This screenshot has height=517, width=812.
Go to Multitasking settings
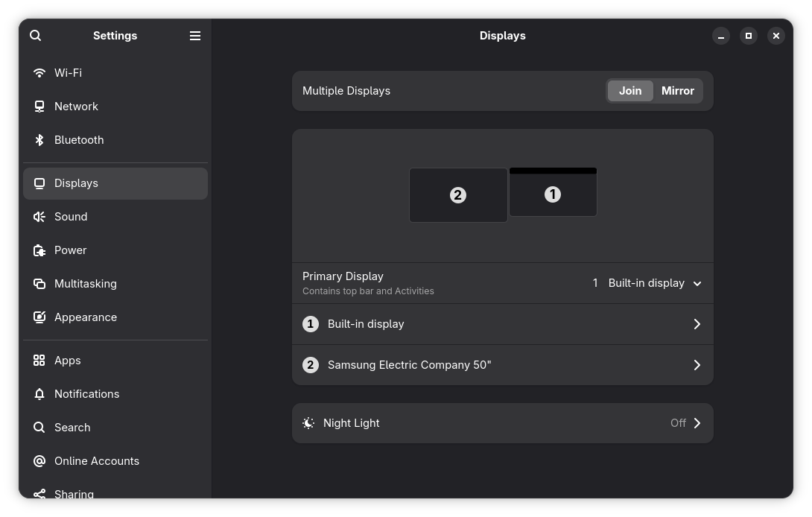point(115,284)
